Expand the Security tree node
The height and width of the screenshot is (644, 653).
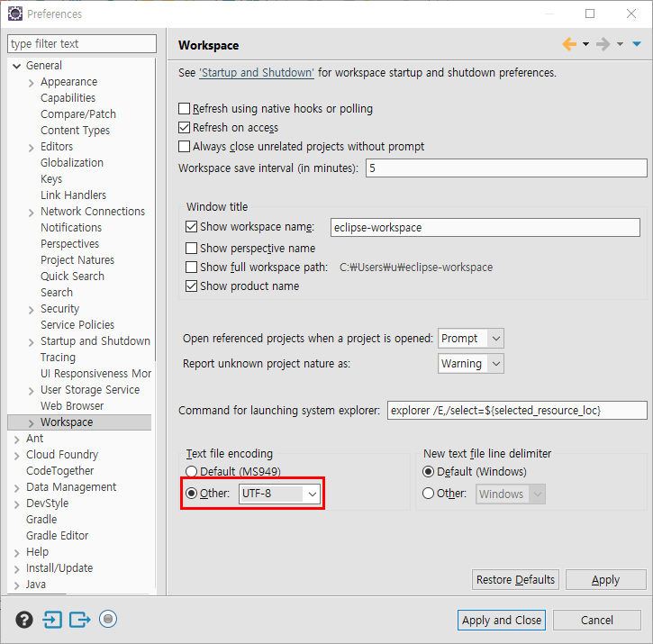point(32,310)
